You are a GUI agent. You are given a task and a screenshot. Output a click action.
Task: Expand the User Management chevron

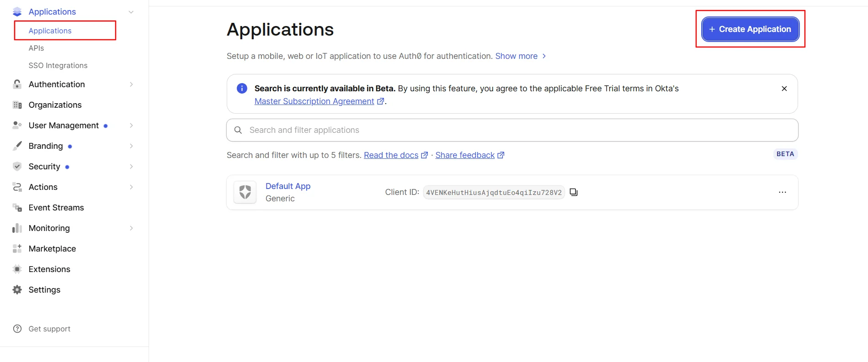(x=131, y=126)
